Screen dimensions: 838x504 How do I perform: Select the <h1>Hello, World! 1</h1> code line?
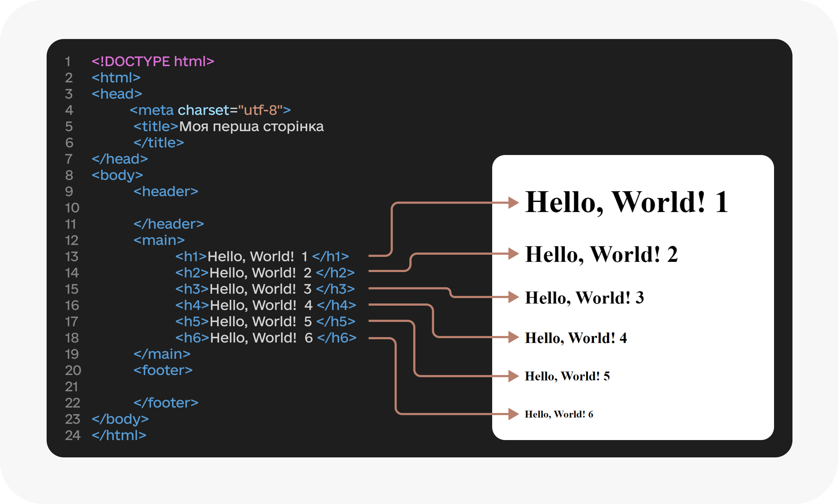pos(262,257)
